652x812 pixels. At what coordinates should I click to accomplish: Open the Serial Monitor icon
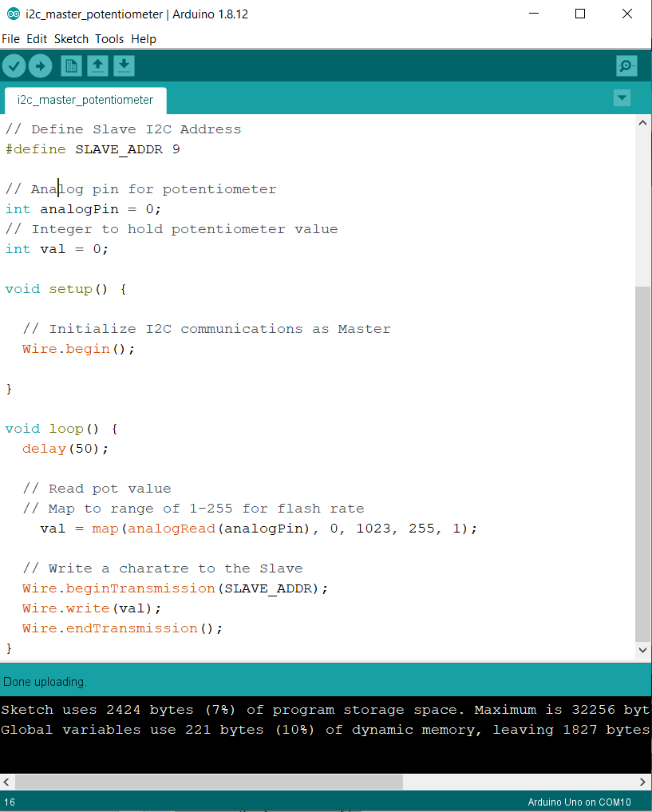click(x=626, y=66)
